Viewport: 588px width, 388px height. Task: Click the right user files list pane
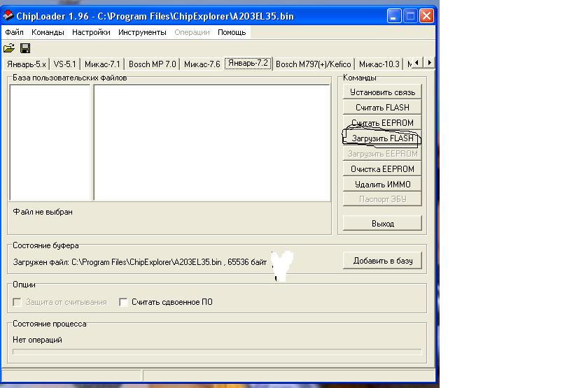[x=212, y=143]
